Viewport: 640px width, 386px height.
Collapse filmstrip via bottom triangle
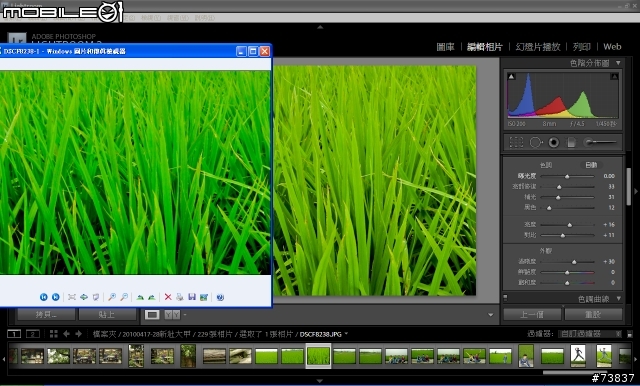coord(320,381)
